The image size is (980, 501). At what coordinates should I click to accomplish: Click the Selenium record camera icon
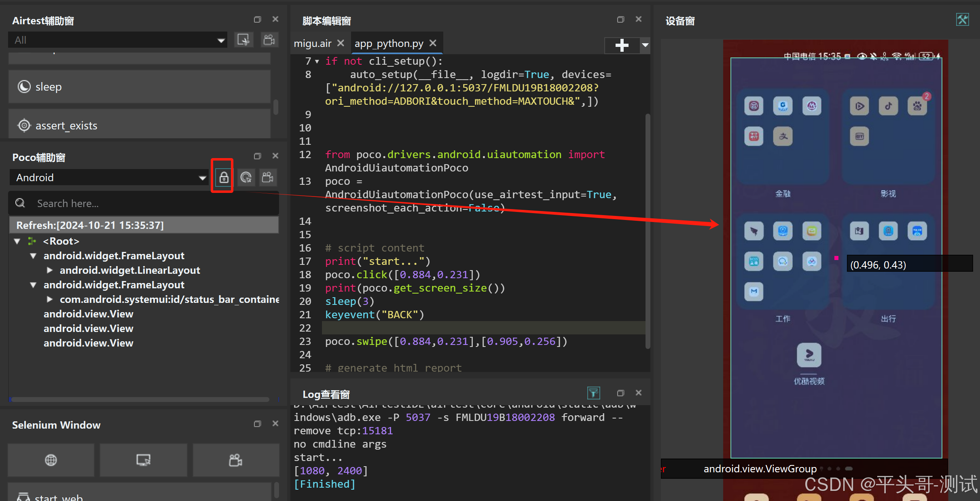tap(235, 460)
